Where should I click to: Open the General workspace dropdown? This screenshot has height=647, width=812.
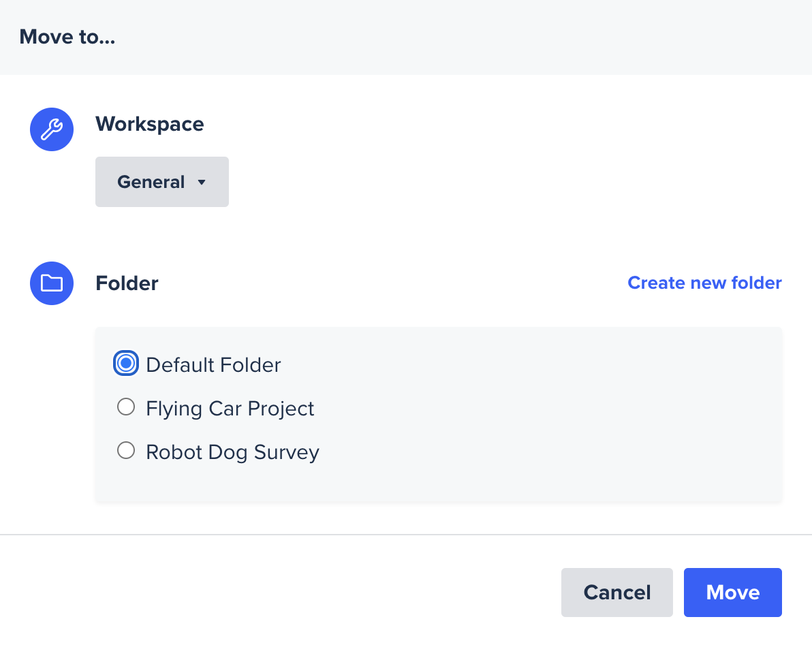pyautogui.click(x=162, y=182)
